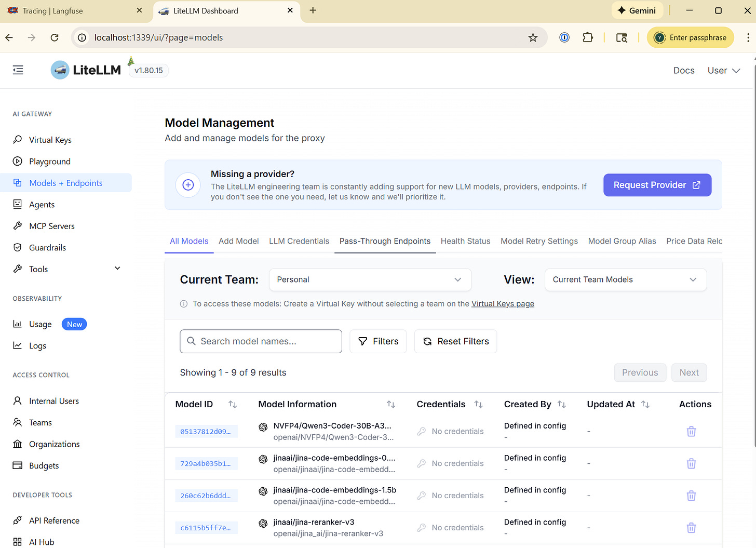Image resolution: width=756 pixels, height=548 pixels.
Task: Open Playground in the sidebar
Action: pos(49,162)
